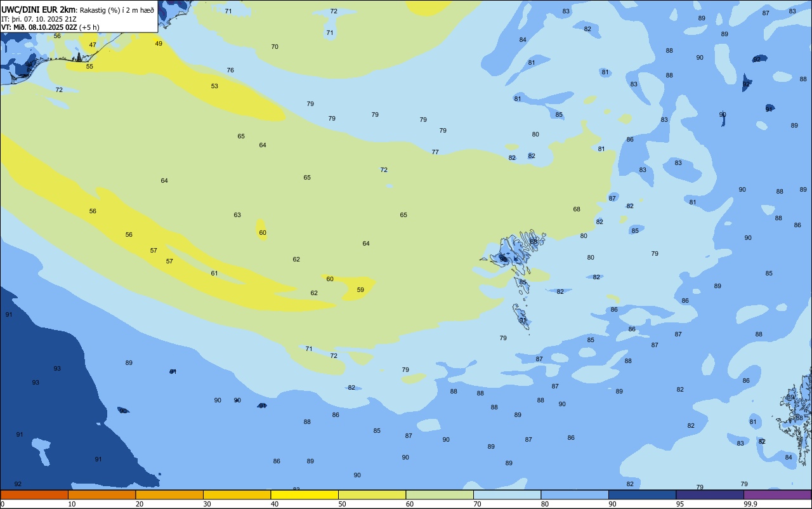The height and width of the screenshot is (509, 812).
Task: Click the 'Rakastig (%) í 2 m hæð' label
Action: point(117,10)
